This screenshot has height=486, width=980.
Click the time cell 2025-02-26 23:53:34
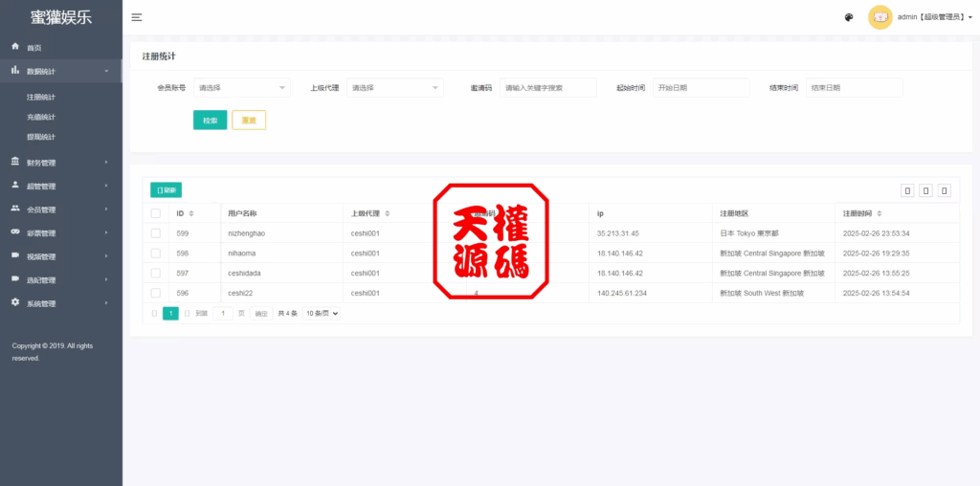click(x=877, y=233)
